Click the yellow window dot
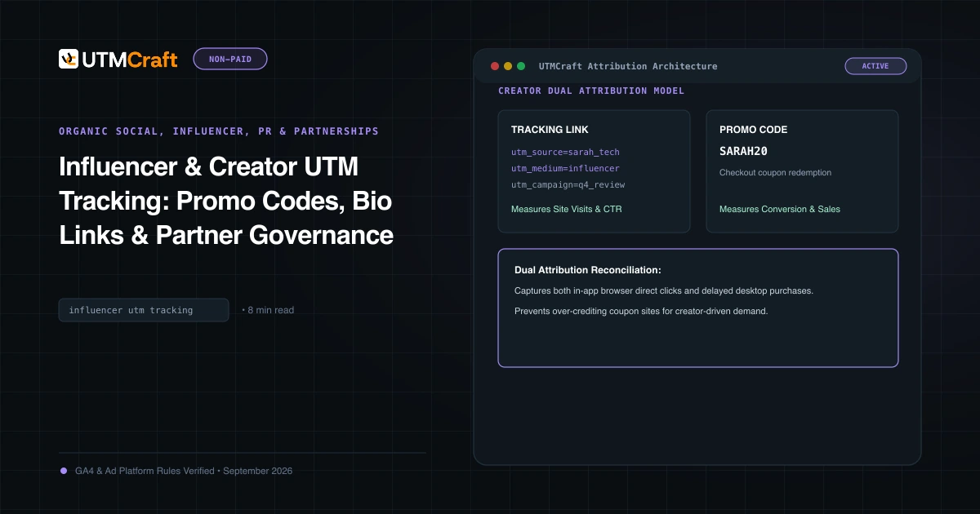The height and width of the screenshot is (514, 980). pos(508,66)
